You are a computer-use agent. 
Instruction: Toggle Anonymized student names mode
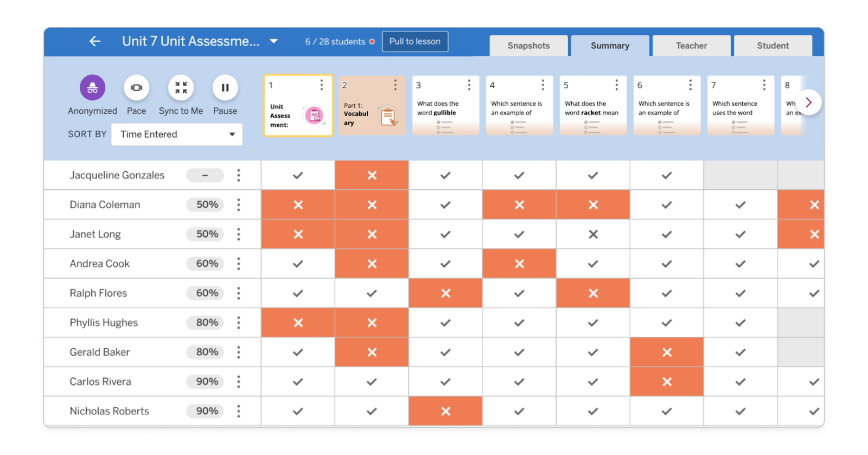pyautogui.click(x=93, y=88)
